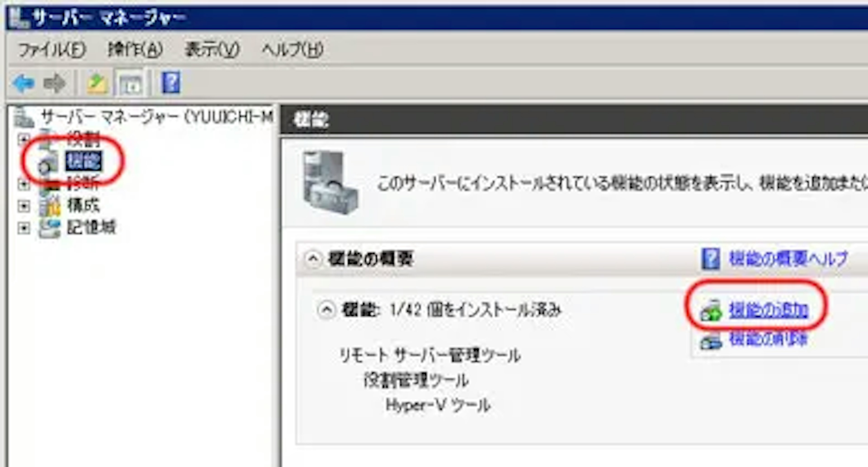Collapse the 機能の概要 section chevron

click(x=313, y=259)
